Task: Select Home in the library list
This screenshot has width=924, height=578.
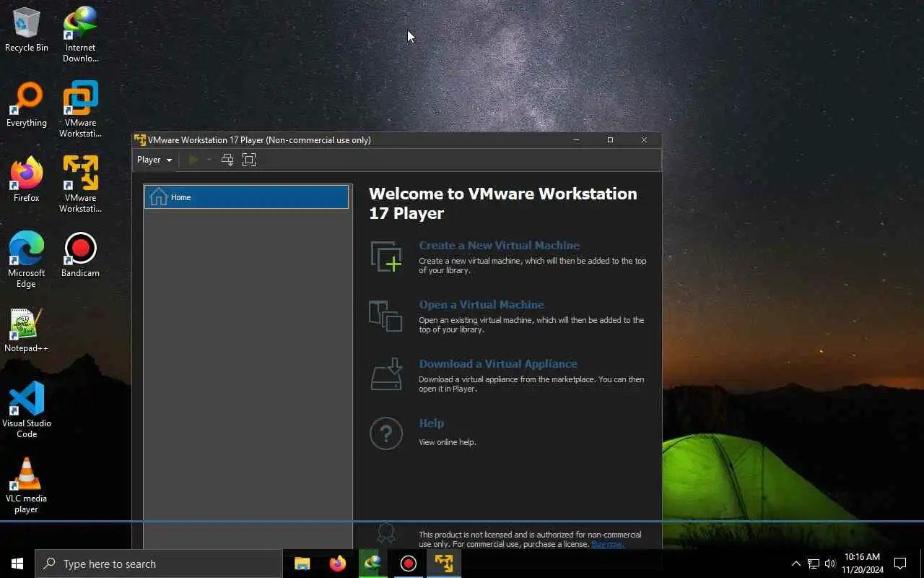Action: [x=246, y=197]
